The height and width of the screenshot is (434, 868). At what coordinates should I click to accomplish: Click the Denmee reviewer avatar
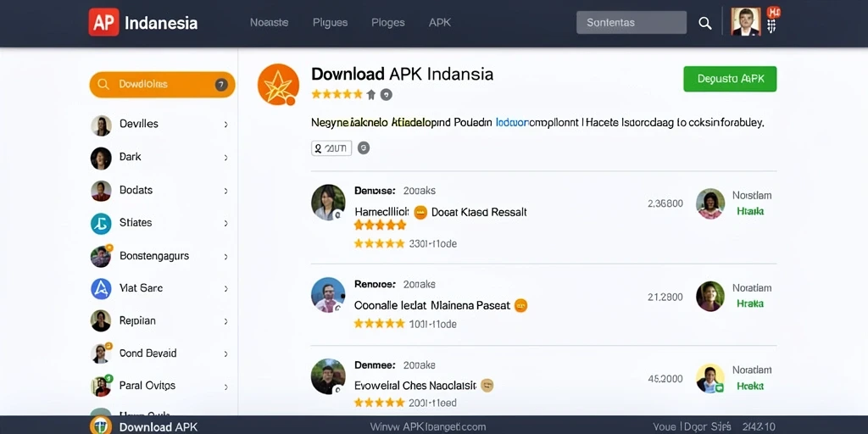click(328, 376)
